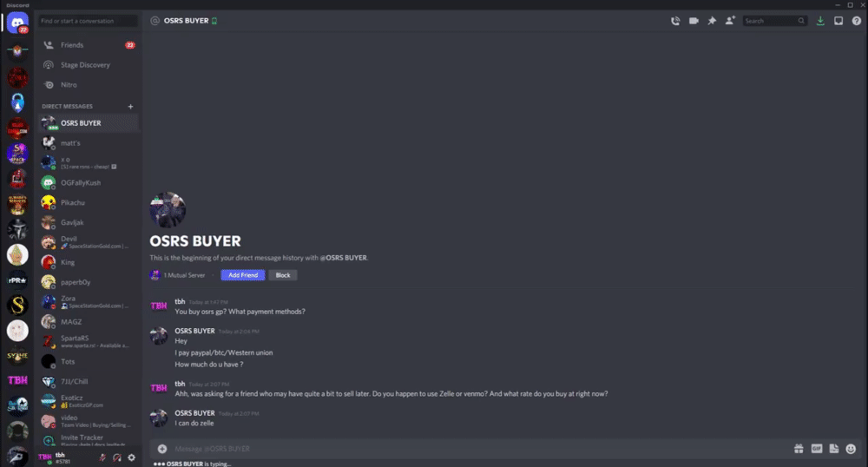Create a new DM with plus icon
The image size is (868, 467).
pyautogui.click(x=131, y=106)
